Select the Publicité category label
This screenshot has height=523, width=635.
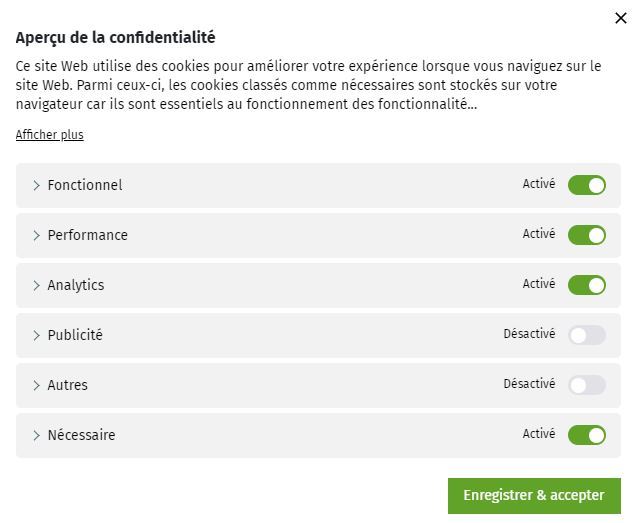[75, 335]
